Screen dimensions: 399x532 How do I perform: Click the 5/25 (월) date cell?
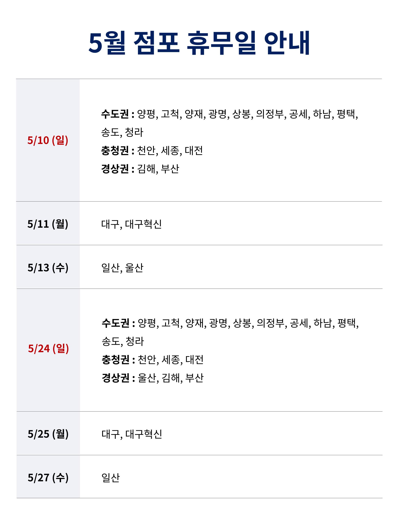pyautogui.click(x=48, y=434)
